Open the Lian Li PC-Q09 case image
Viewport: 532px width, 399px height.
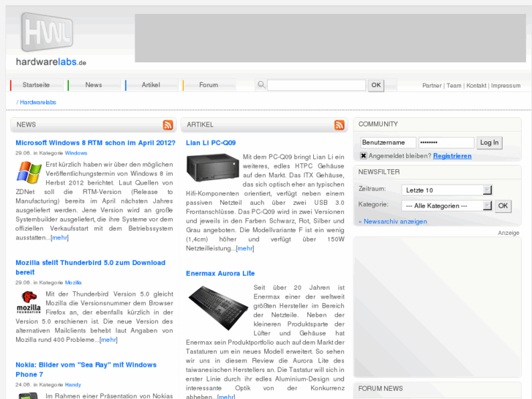click(213, 168)
